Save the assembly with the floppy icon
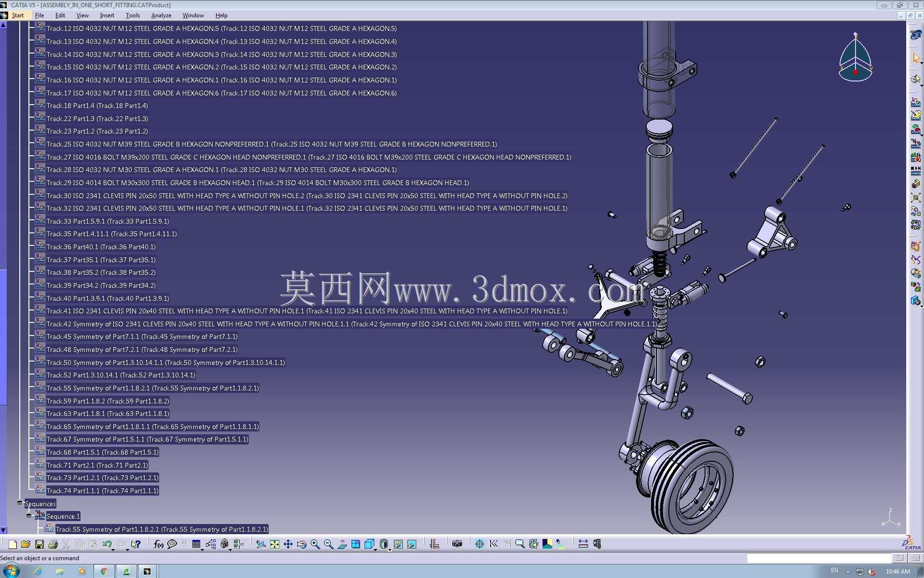Viewport: 924px width, 578px height. (40, 544)
